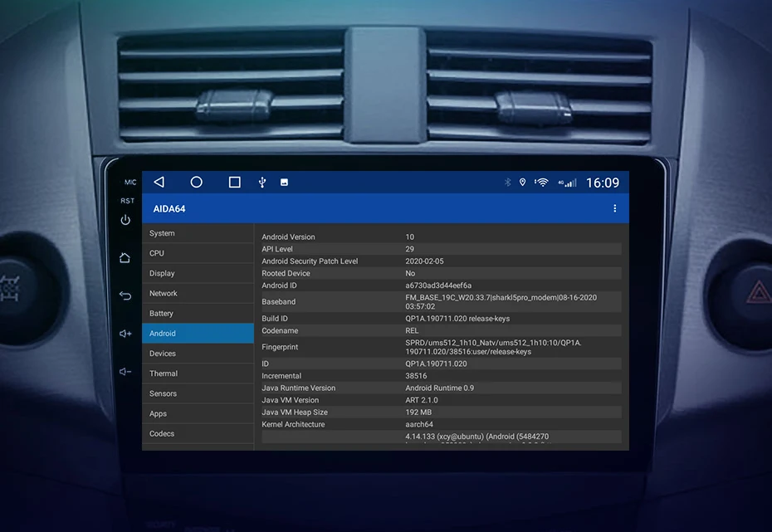
Task: Click the AIDA64 app title
Action: [169, 208]
